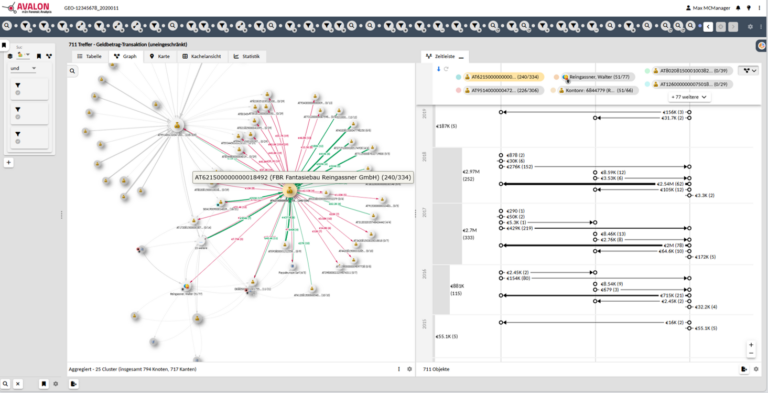Select the AT8020815000100382... (0/39) chip
Screen dimensions: 768x393
692,71
